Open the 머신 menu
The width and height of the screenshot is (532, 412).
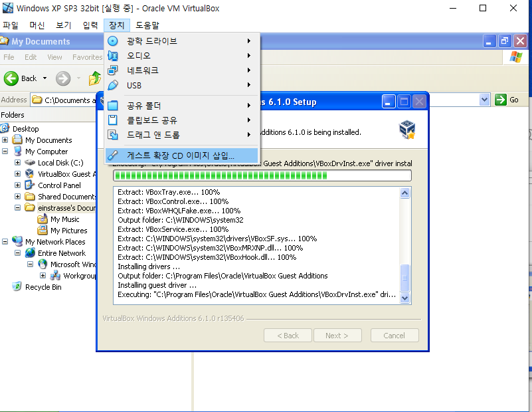[37, 25]
